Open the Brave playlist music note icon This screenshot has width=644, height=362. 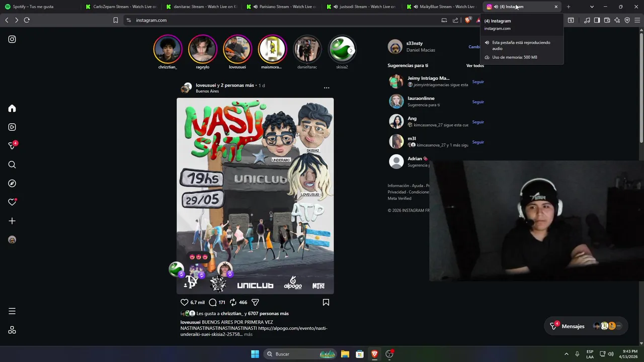587,20
